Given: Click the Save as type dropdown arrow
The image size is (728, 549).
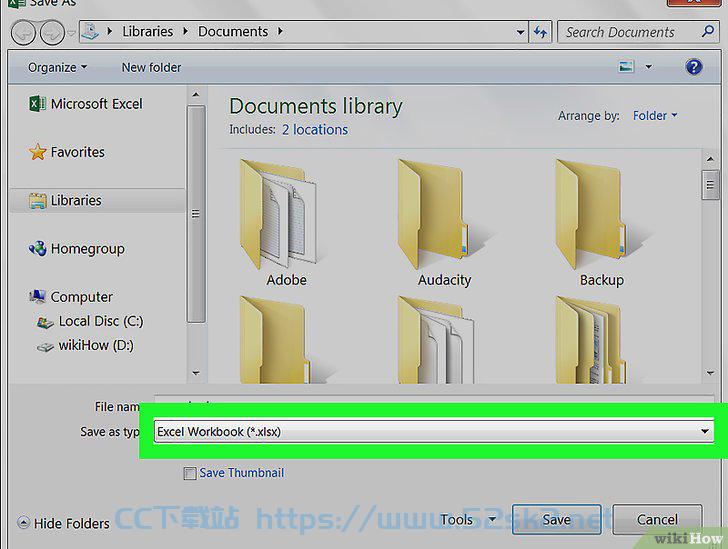Looking at the screenshot, I should click(705, 431).
